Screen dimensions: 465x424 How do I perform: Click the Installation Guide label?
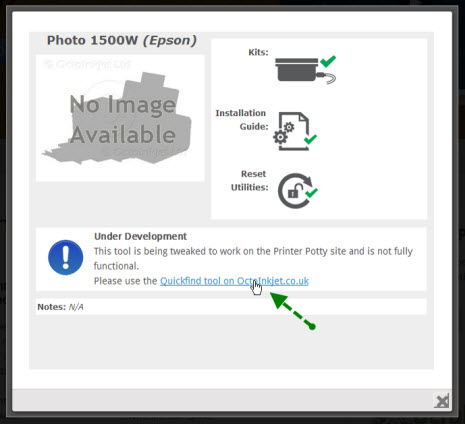coord(241,120)
